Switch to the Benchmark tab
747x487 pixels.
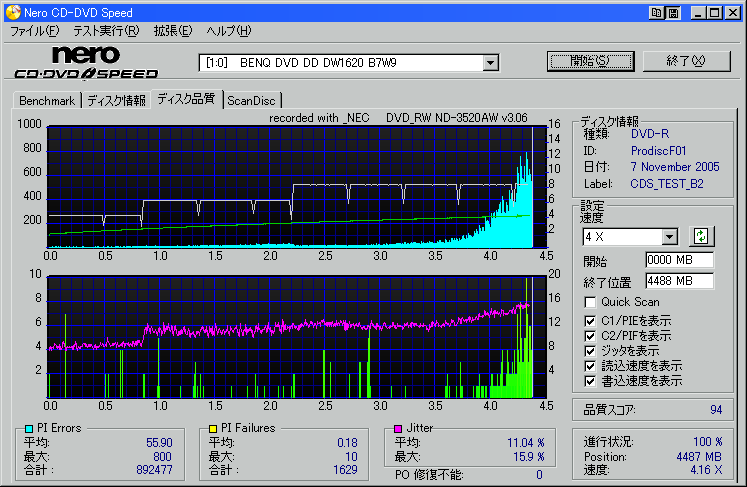pos(47,100)
